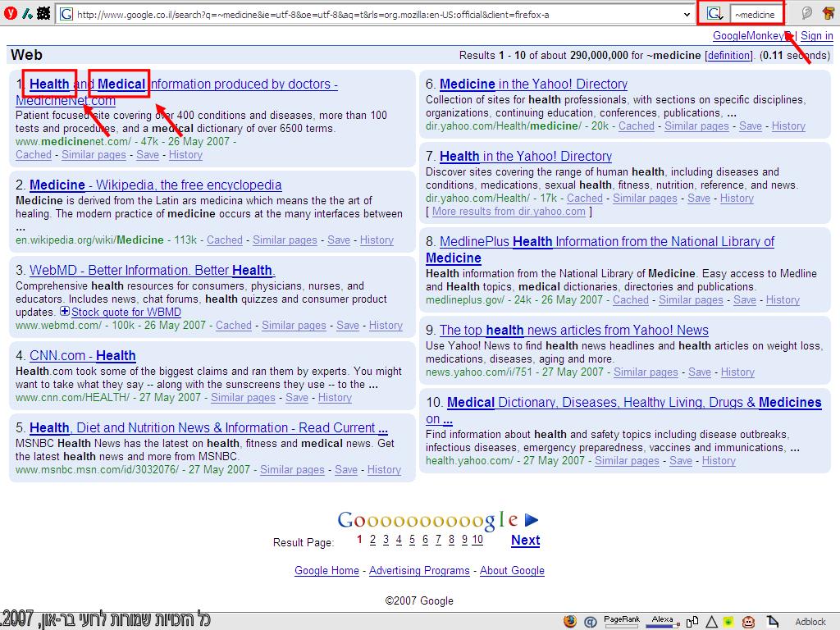Open CNN.com - Health result
840x630 pixels.
pyautogui.click(x=83, y=356)
